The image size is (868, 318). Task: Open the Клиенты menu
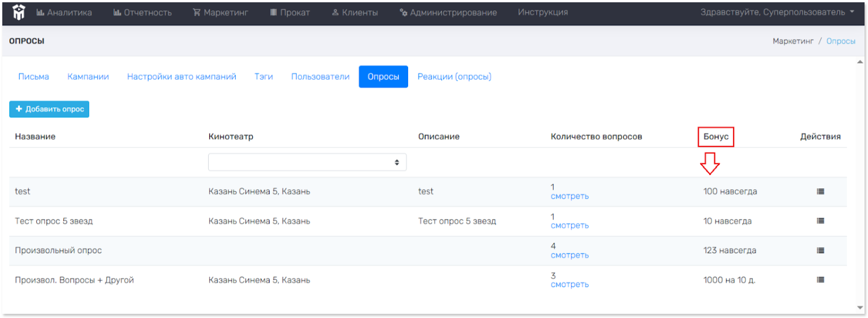pyautogui.click(x=355, y=12)
